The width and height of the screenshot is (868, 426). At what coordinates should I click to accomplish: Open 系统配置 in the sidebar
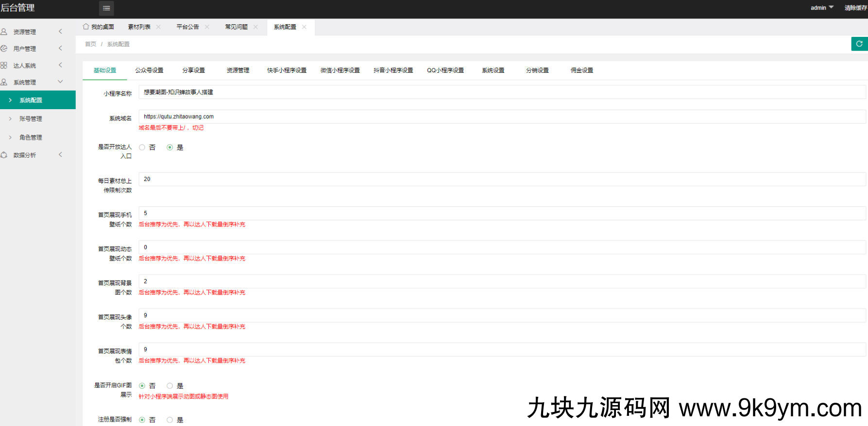click(38, 100)
